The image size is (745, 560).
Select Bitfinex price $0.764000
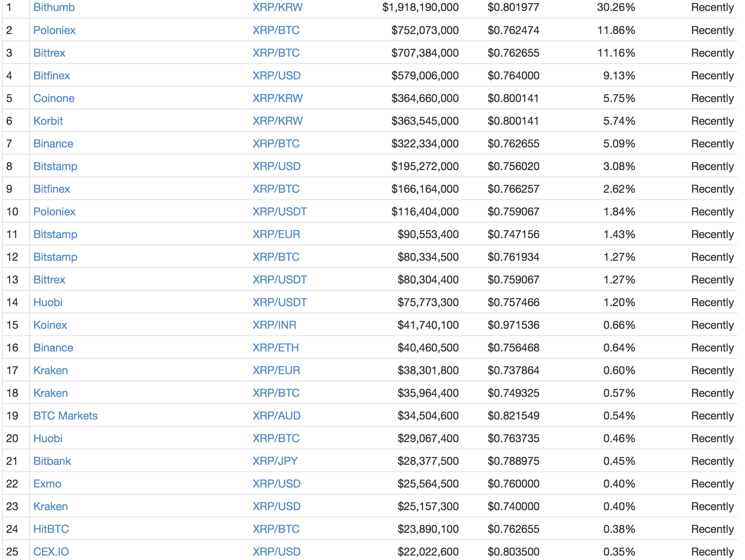[513, 75]
